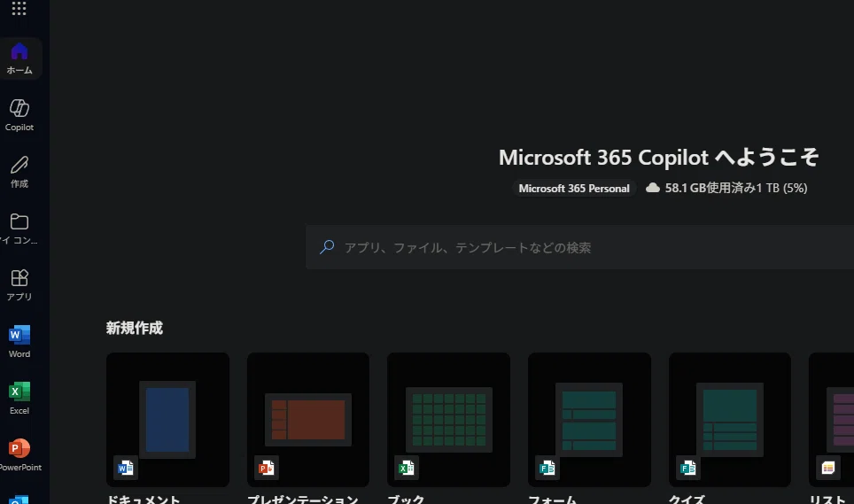This screenshot has height=504, width=854.
Task: Click the Word badge on ドキュメント card
Action: (x=126, y=468)
